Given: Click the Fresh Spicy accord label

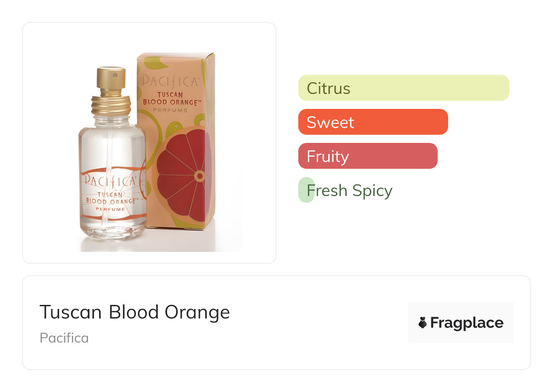Looking at the screenshot, I should (349, 191).
